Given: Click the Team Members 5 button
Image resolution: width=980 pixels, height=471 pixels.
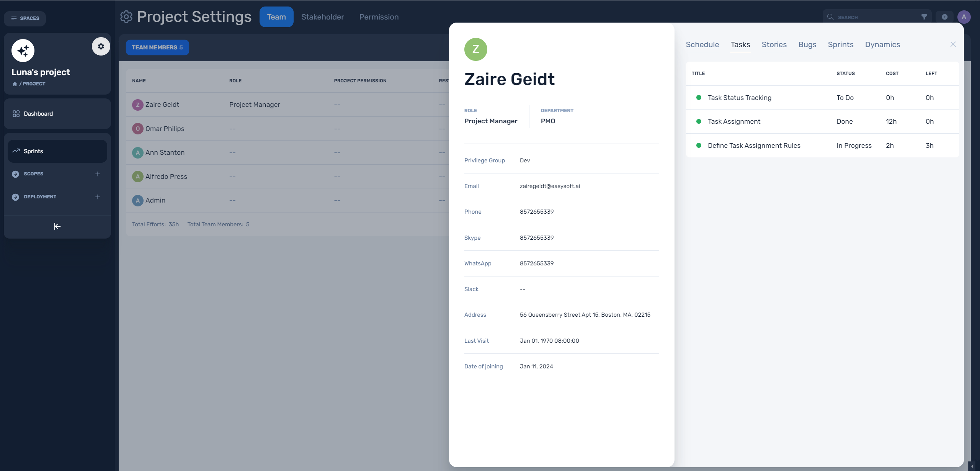Looking at the screenshot, I should (157, 47).
